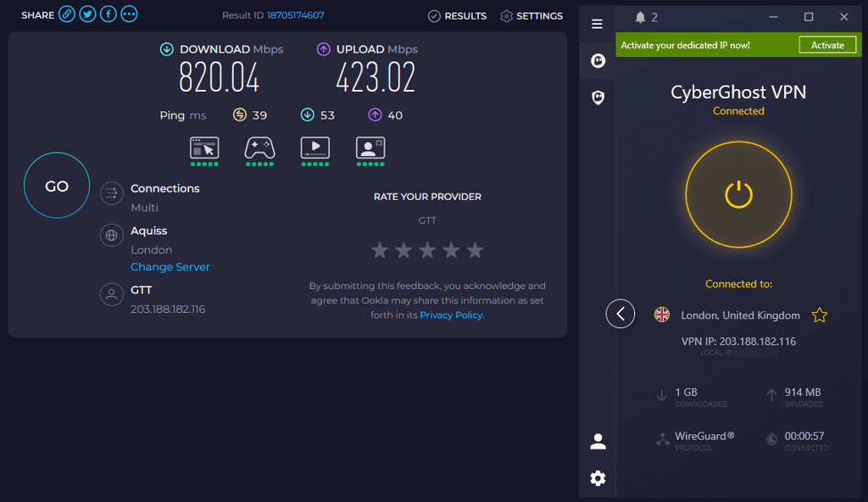Click Activate for dedicated IP

(827, 45)
